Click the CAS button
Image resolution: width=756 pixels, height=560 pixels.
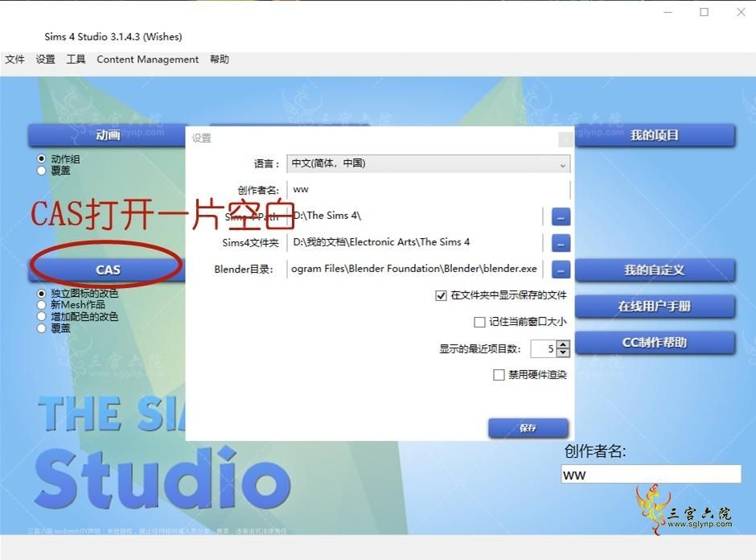(107, 270)
